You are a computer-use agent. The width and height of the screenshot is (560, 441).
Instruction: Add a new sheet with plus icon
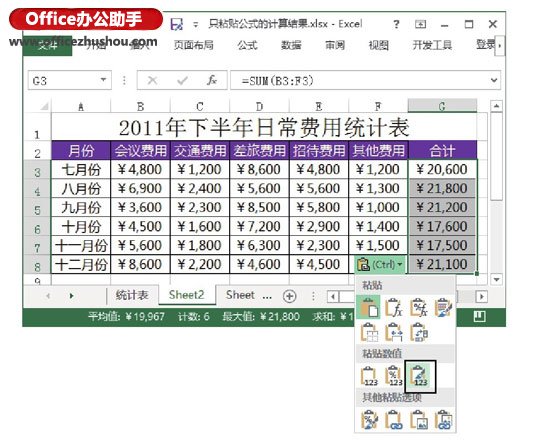tap(289, 296)
